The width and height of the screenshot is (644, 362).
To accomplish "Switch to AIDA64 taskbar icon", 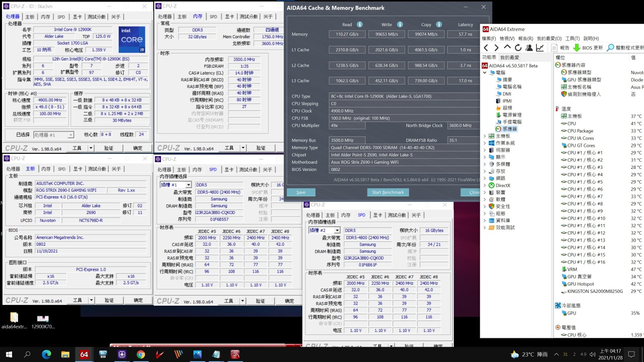I will pyautogui.click(x=84, y=354).
